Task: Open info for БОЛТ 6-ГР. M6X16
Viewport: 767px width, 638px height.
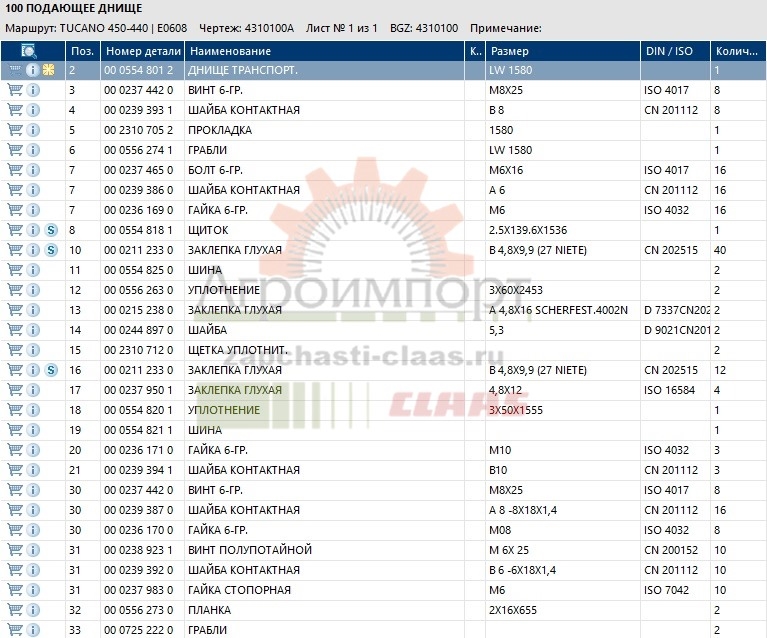Action: pyautogui.click(x=33, y=170)
